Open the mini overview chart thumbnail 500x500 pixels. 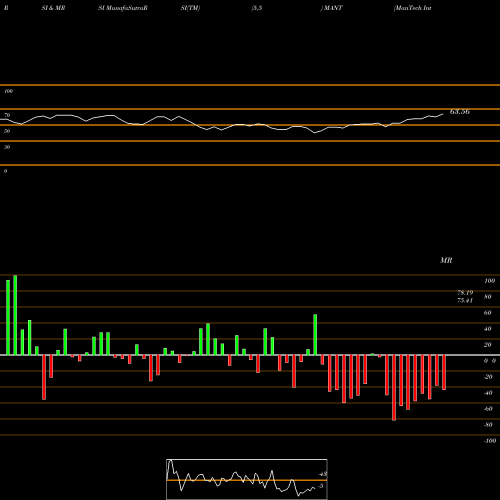(247, 479)
